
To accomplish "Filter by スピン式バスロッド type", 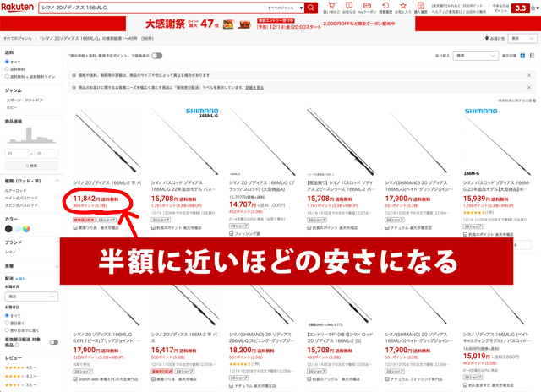I will pos(21,205).
